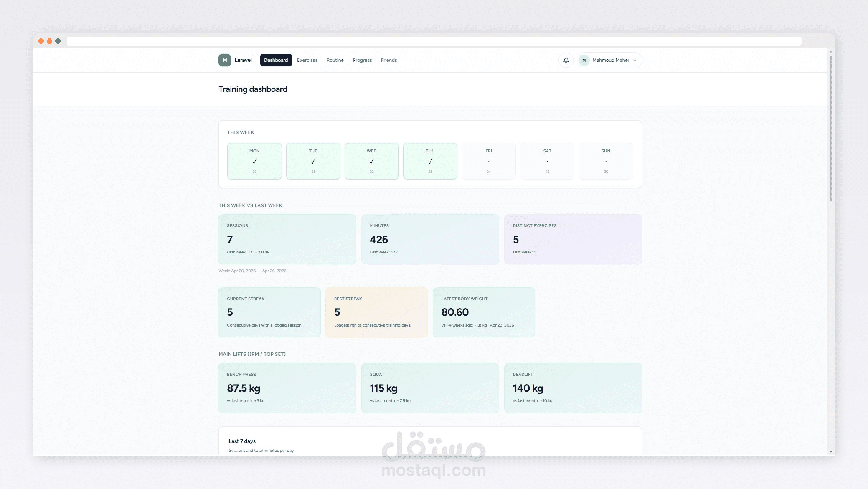The width and height of the screenshot is (868, 489).
Task: Click the Laravel app logo icon
Action: 225,60
